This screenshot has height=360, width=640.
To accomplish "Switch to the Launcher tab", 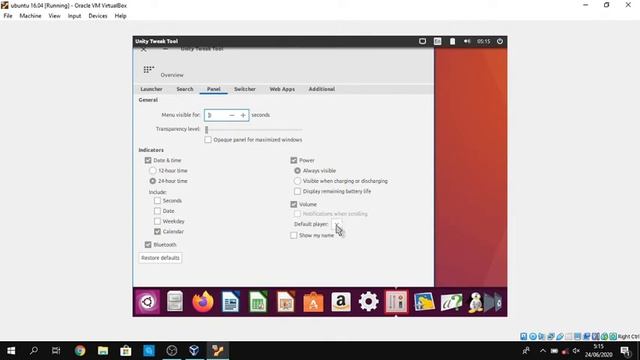I will tap(151, 89).
